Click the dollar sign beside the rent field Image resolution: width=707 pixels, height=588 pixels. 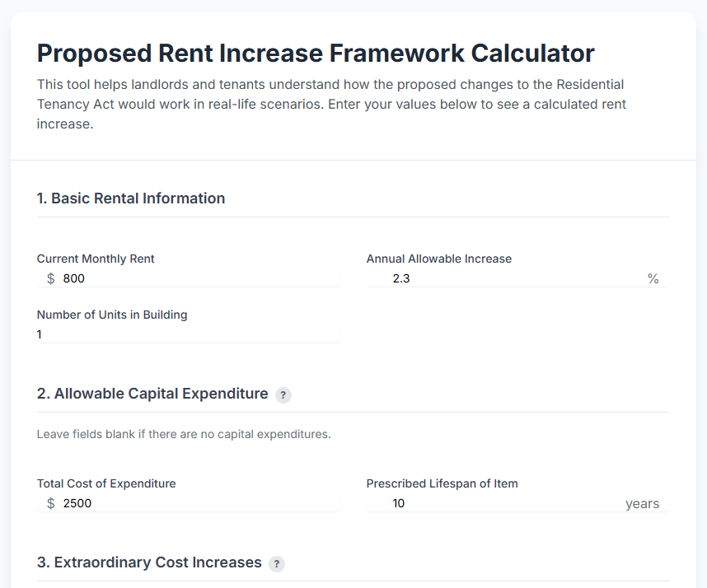[x=49, y=278]
